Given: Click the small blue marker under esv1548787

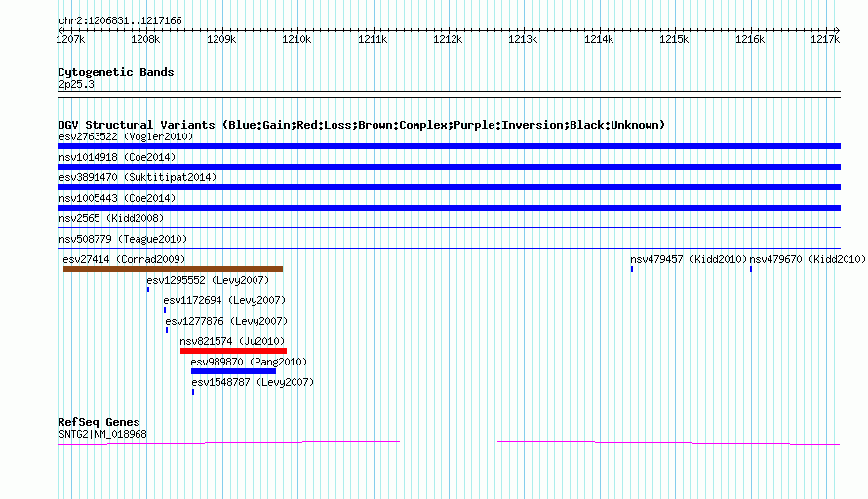Looking at the screenshot, I should (193, 392).
